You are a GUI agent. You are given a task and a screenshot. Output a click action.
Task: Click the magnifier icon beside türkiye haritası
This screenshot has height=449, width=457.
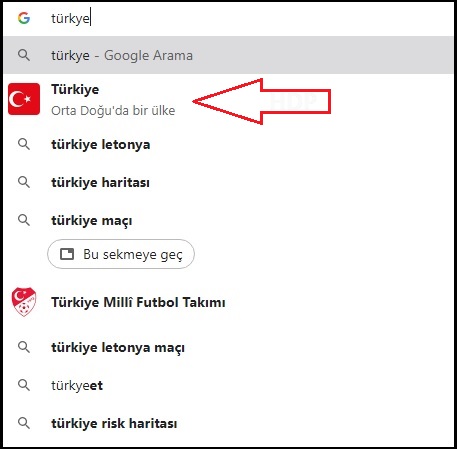(24, 182)
